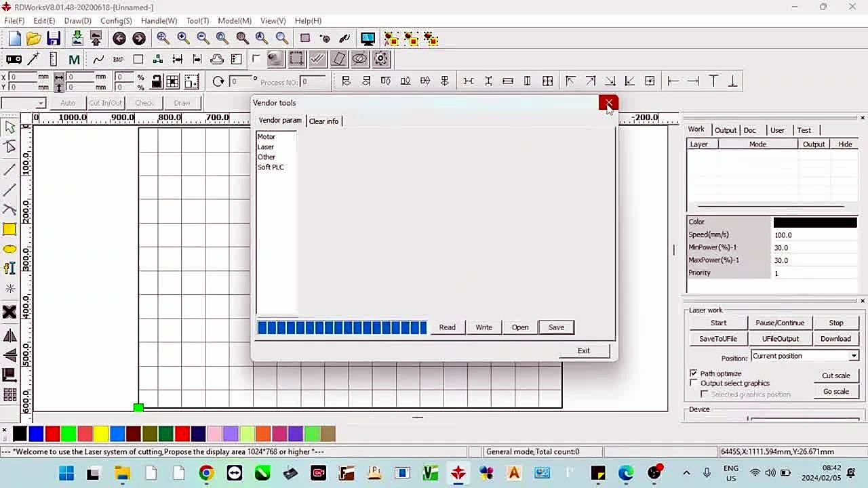Select the Motor item in vendor list
Image resolution: width=868 pixels, height=488 pixels.
tap(266, 137)
